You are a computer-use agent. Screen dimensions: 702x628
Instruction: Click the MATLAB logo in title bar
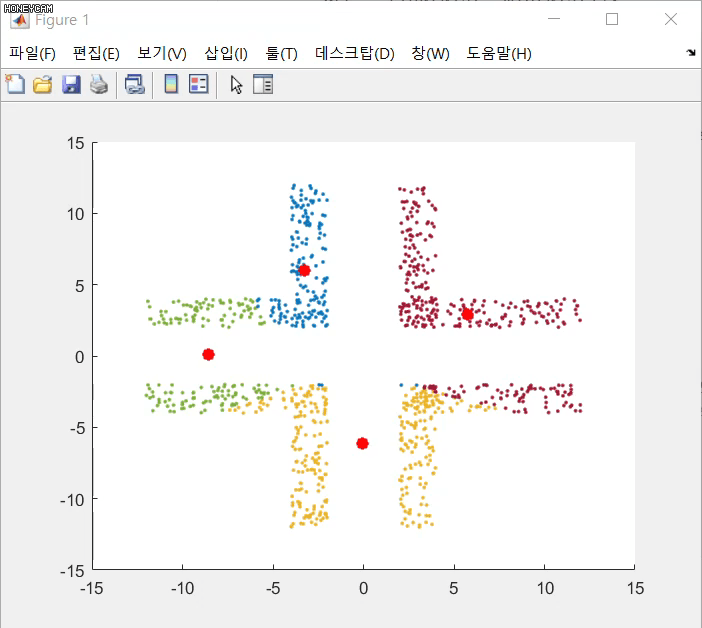click(20, 20)
